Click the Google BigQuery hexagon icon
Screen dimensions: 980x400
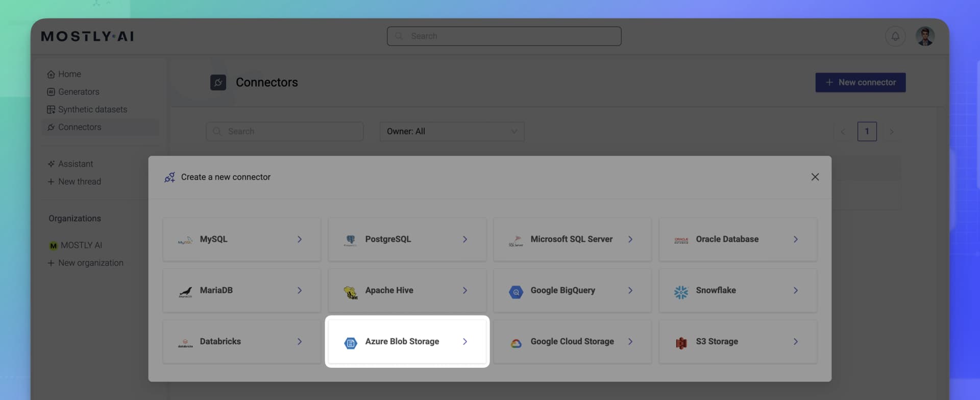click(x=516, y=292)
